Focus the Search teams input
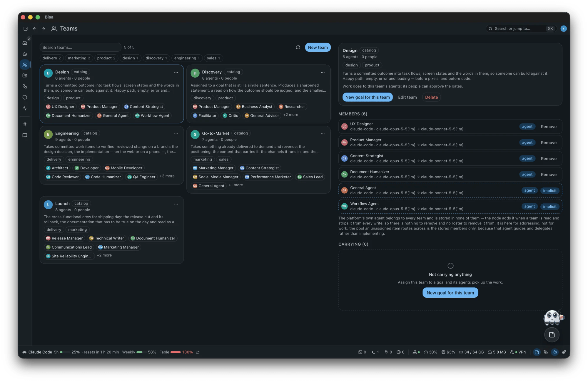The image size is (588, 382). [80, 47]
